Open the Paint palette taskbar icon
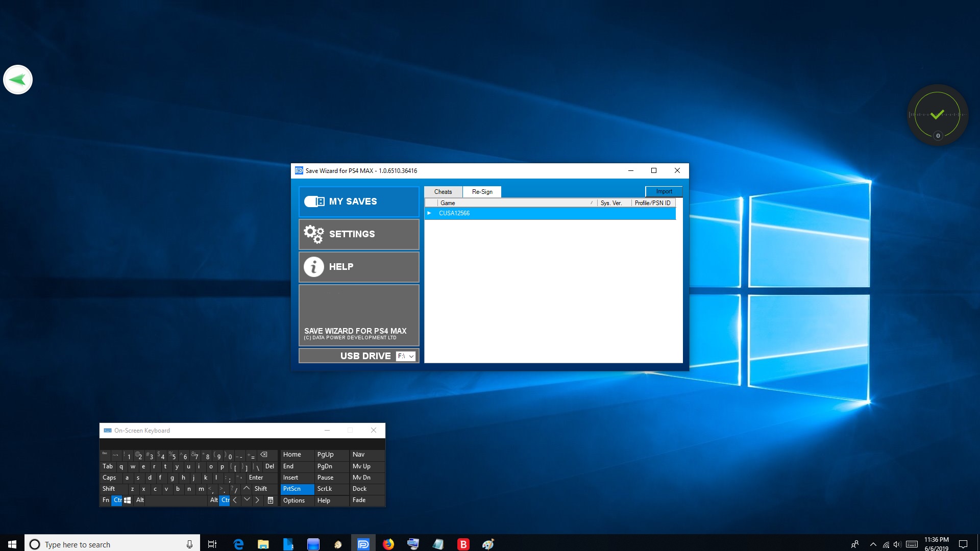Image resolution: width=980 pixels, height=551 pixels. point(488,544)
